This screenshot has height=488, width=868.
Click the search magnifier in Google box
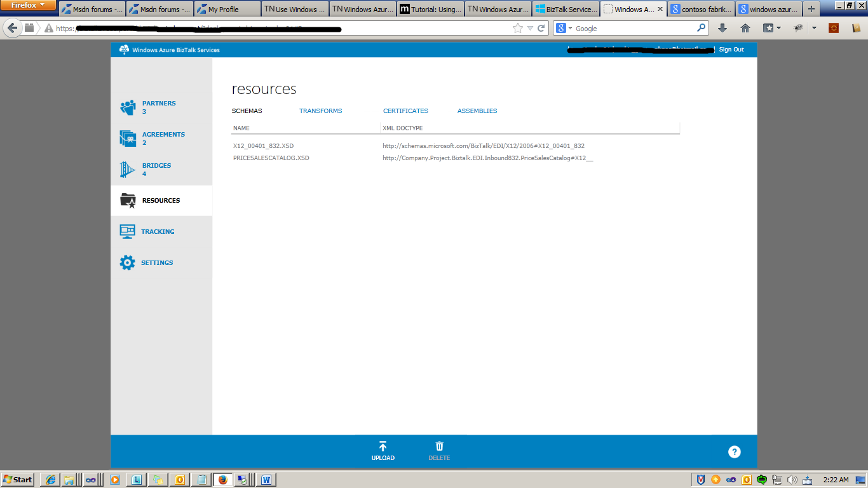click(x=702, y=28)
